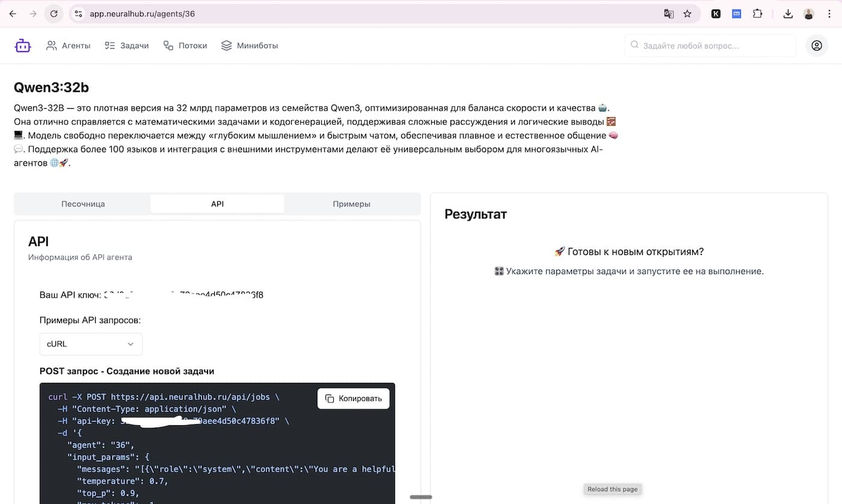Open the blue browser extension icon
Viewport: 842px width, 504px height.
tap(736, 14)
